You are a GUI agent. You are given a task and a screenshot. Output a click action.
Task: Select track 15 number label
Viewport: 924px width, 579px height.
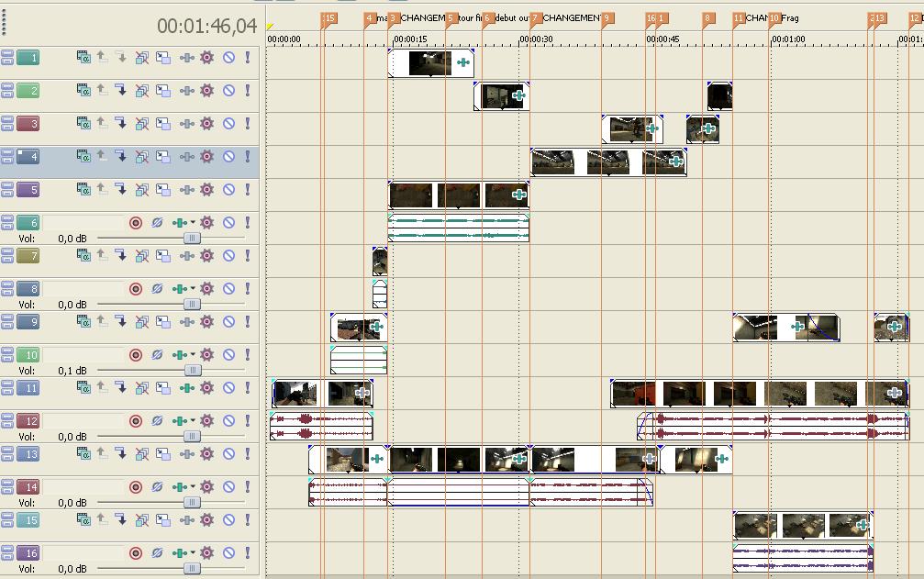point(28,519)
